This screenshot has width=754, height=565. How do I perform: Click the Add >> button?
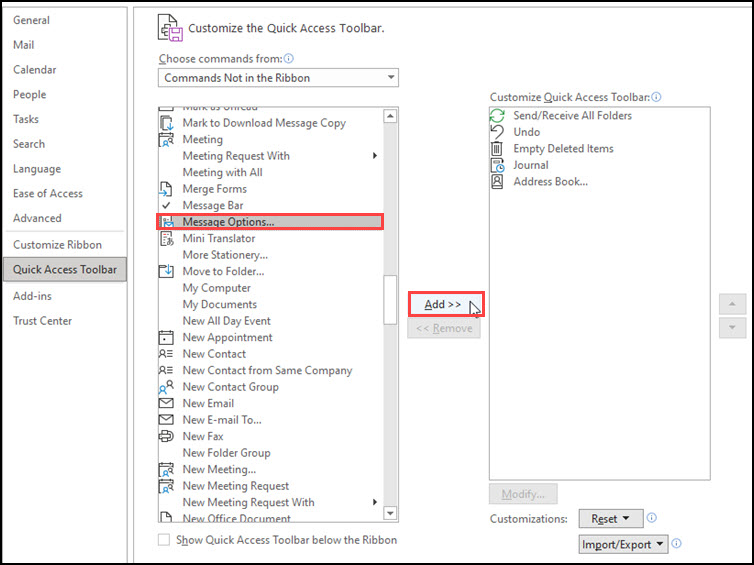(x=444, y=304)
